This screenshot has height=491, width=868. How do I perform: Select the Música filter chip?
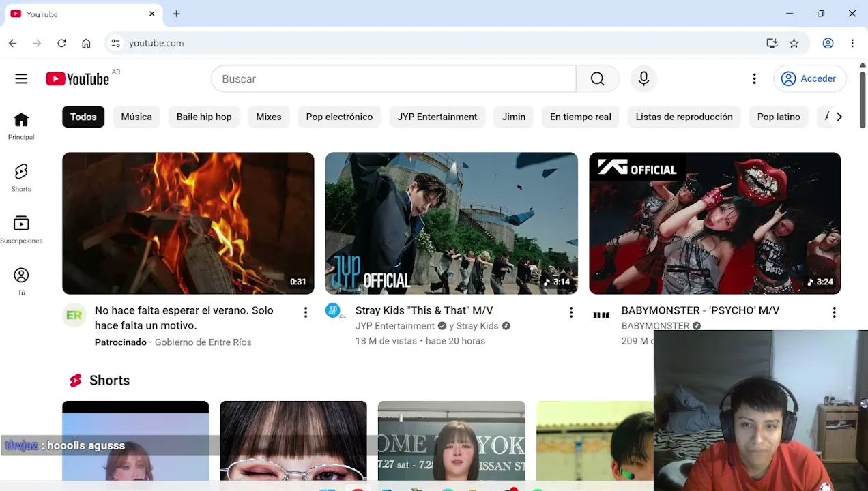(x=136, y=117)
